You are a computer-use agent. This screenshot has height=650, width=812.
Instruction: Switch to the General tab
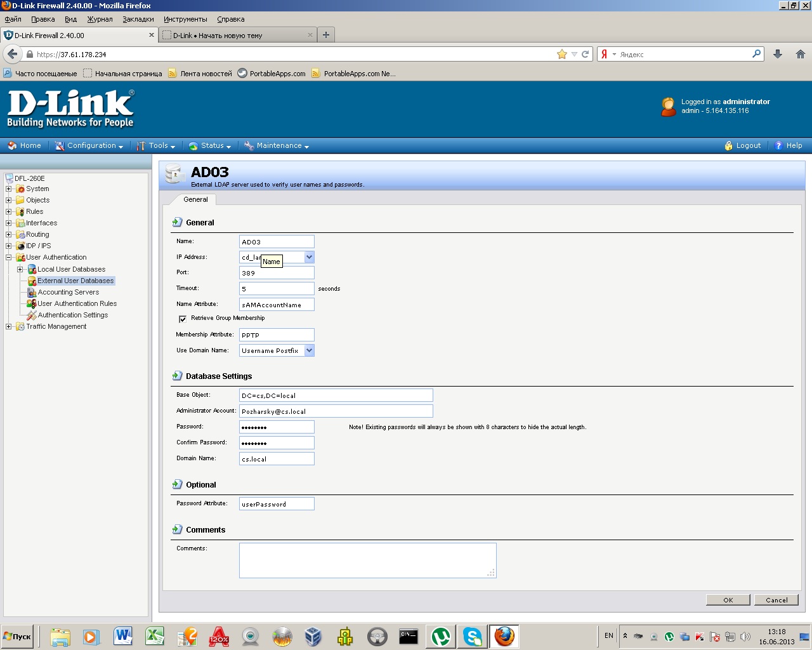pos(195,199)
